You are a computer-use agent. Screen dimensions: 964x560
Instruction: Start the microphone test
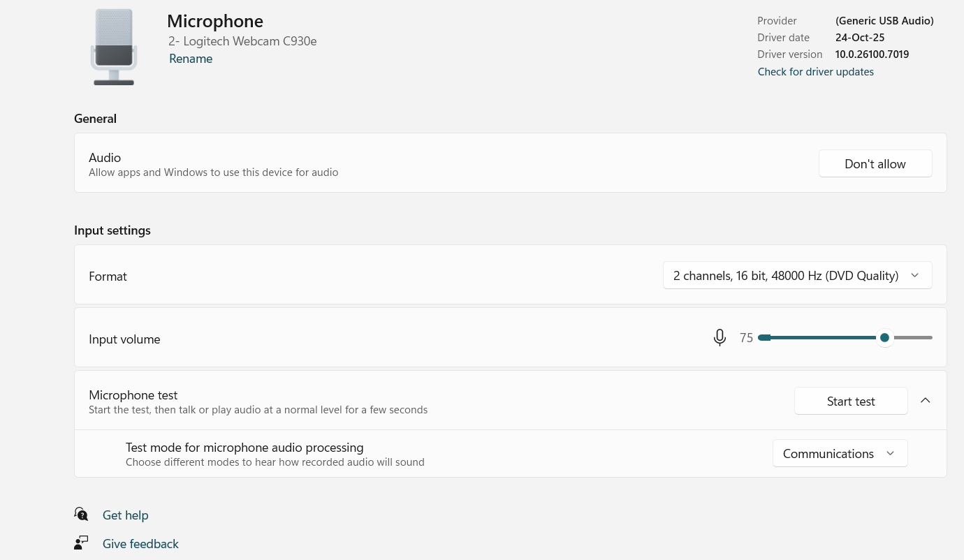pyautogui.click(x=851, y=401)
